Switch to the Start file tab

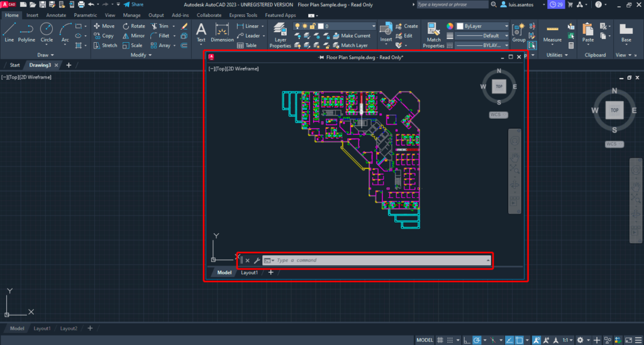(x=14, y=65)
